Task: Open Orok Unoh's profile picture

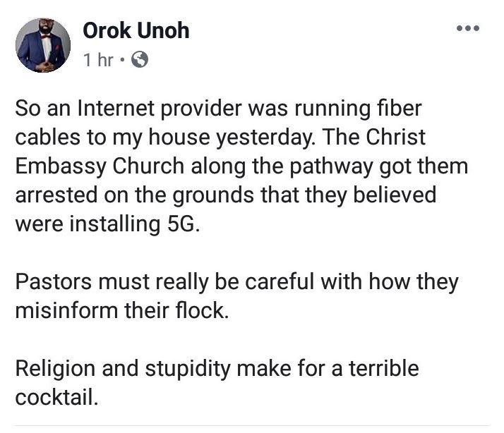Action: click(44, 44)
